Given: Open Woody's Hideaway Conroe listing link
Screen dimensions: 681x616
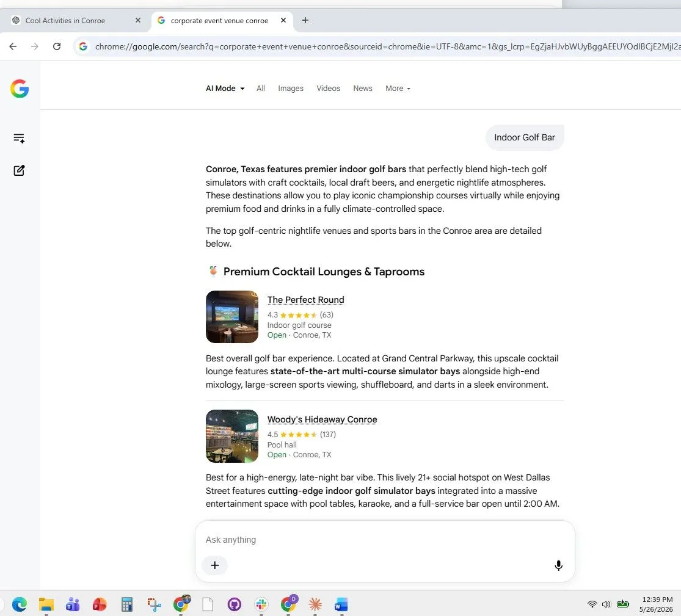Looking at the screenshot, I should 322,419.
